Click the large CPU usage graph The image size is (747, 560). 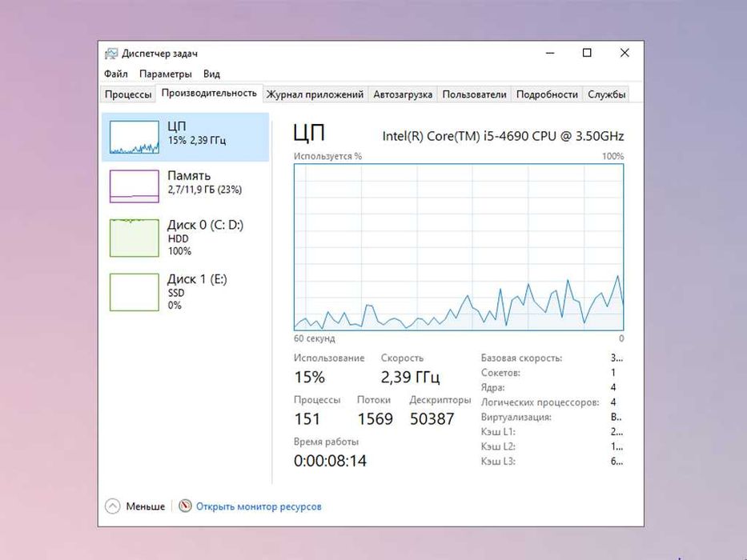(x=459, y=247)
